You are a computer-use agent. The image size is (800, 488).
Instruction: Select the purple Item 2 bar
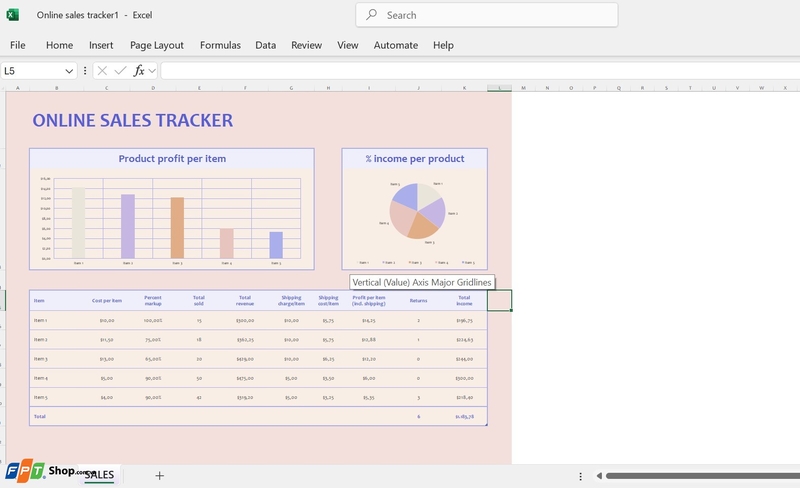tap(128, 226)
